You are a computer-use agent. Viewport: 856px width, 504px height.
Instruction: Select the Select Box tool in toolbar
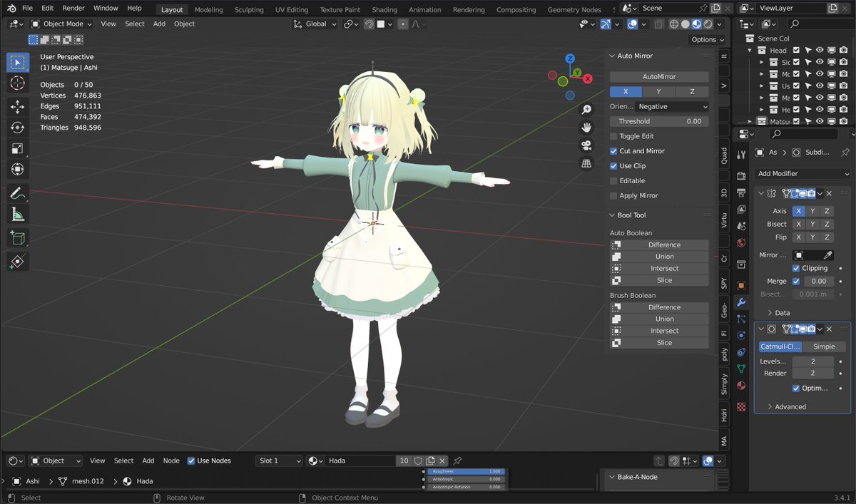[18, 63]
